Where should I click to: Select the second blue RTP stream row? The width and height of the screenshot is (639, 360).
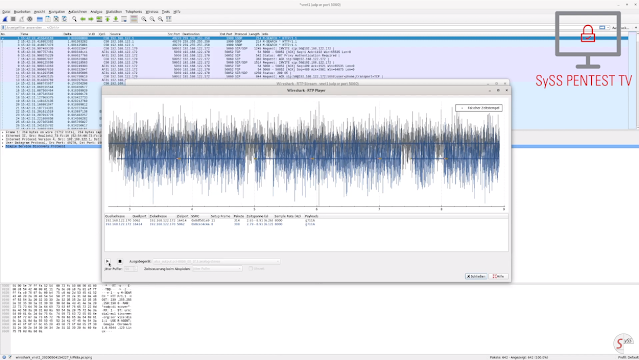click(306, 224)
